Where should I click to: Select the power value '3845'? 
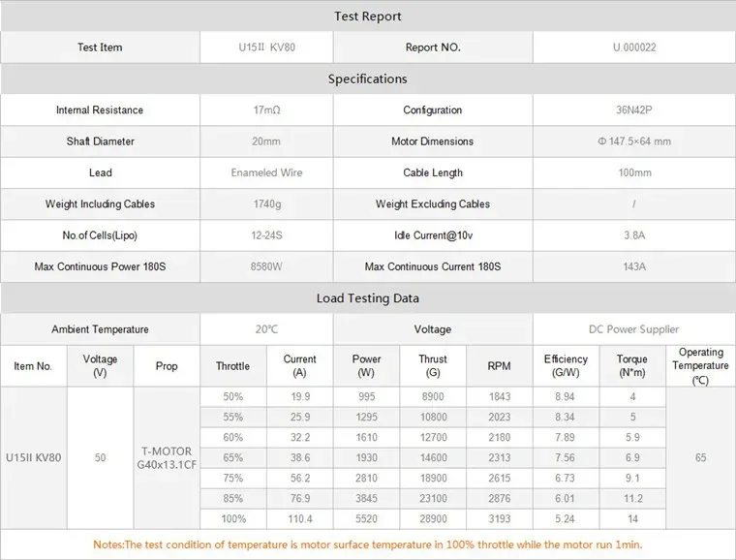click(366, 499)
